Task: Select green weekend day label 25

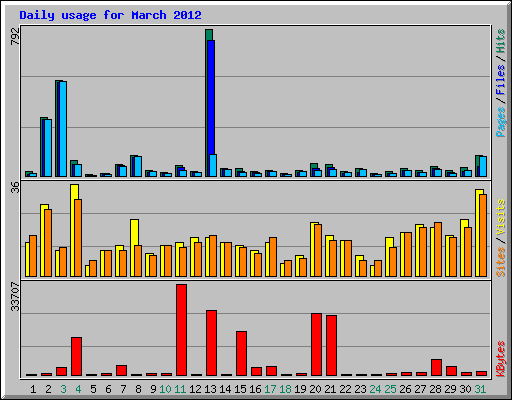Action: [x=390, y=389]
